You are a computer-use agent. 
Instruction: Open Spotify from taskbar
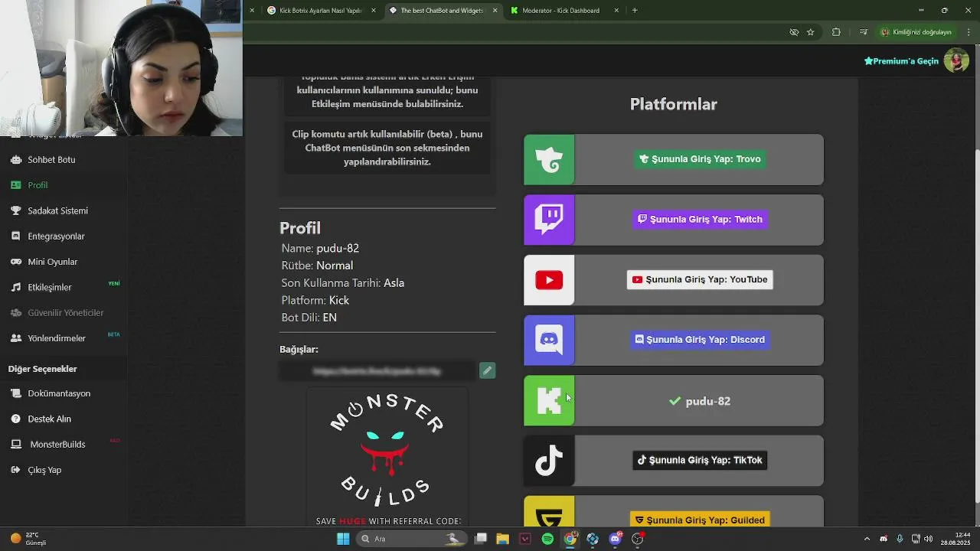click(547, 539)
